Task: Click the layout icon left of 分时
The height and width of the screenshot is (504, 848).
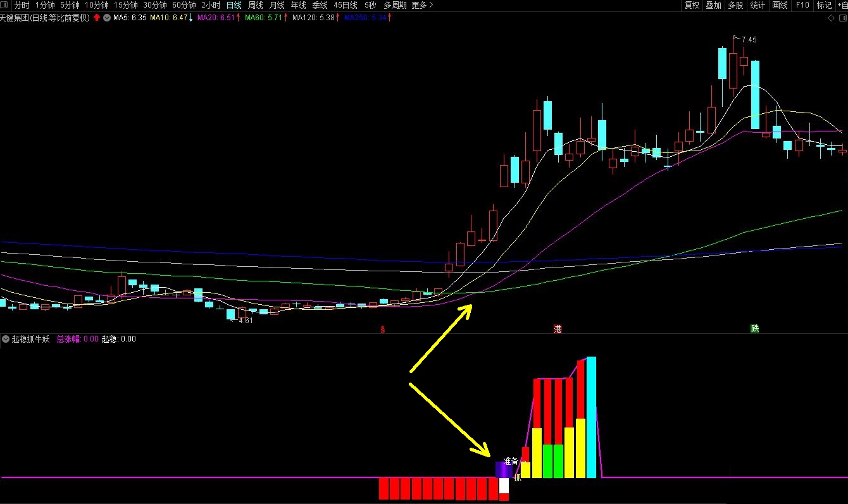Action: point(5,5)
